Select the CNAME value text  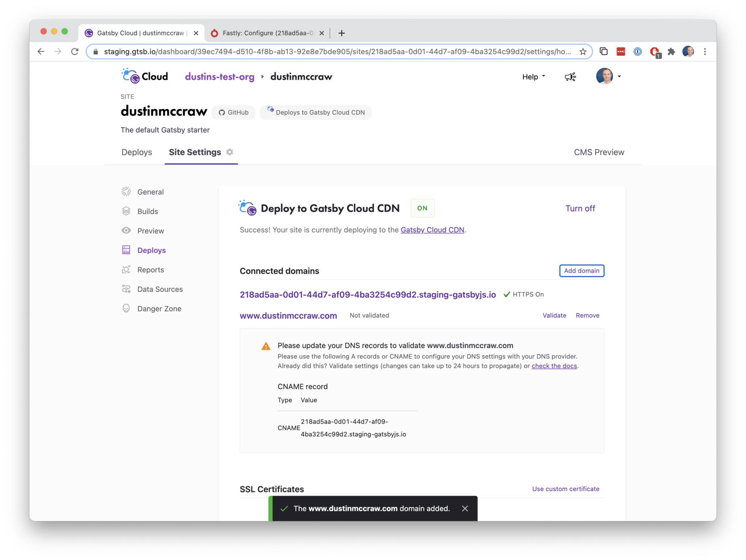click(x=353, y=428)
